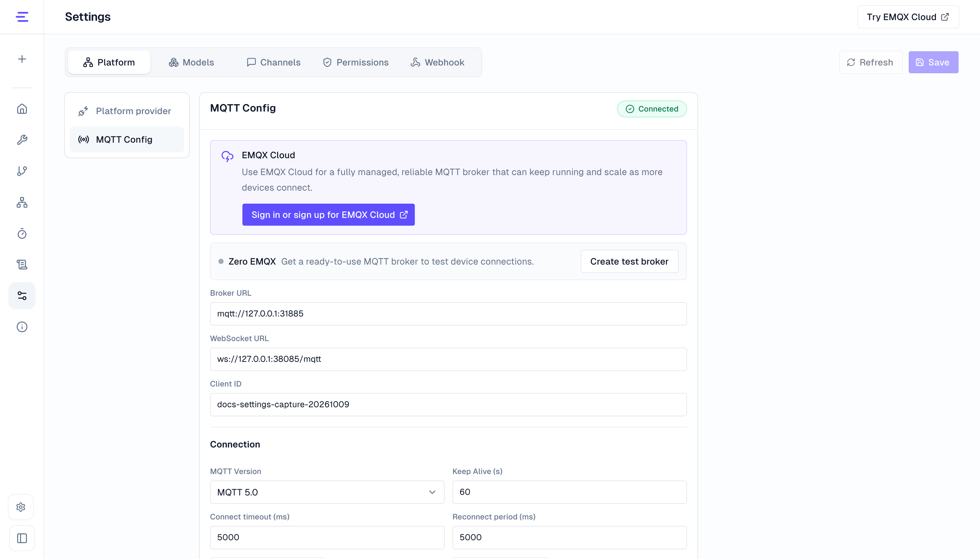Open the network topology icon in sidebar
Image resolution: width=980 pixels, height=559 pixels.
(x=22, y=202)
